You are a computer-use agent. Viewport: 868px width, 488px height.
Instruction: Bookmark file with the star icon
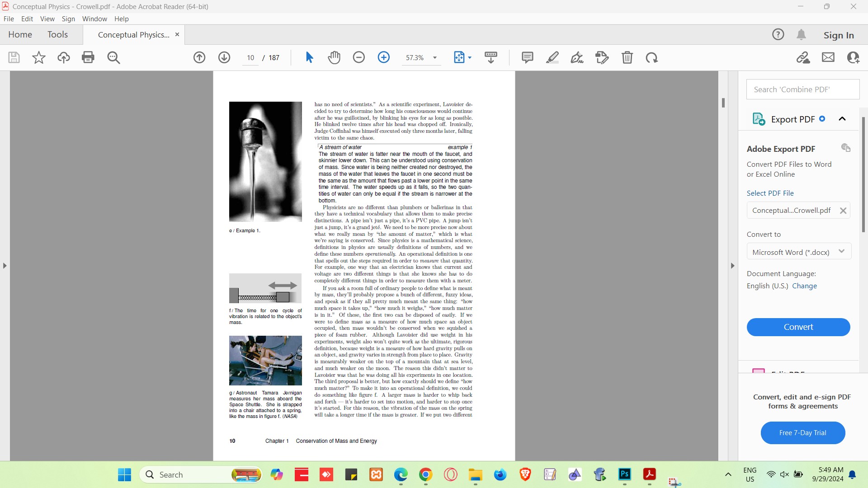click(x=39, y=57)
